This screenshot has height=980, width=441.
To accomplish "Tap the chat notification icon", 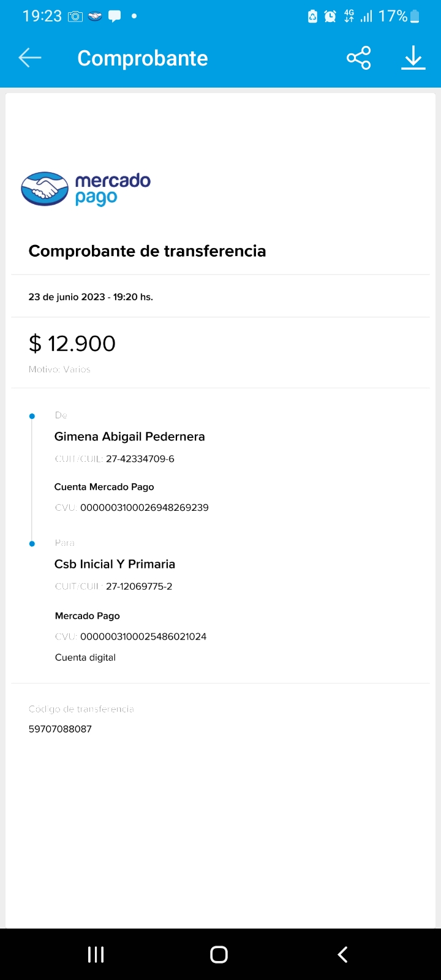I will point(115,17).
